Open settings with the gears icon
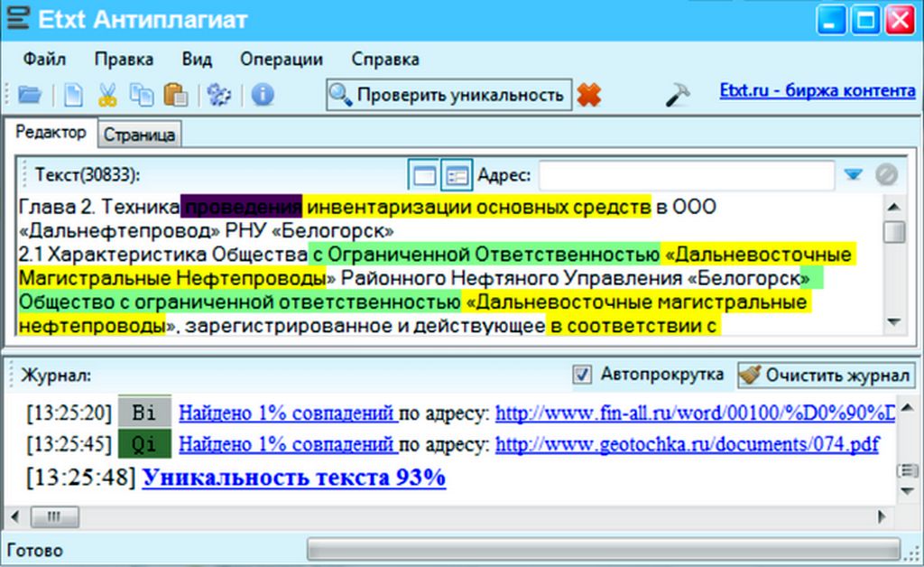Screen dimensions: 924x567 [218, 94]
